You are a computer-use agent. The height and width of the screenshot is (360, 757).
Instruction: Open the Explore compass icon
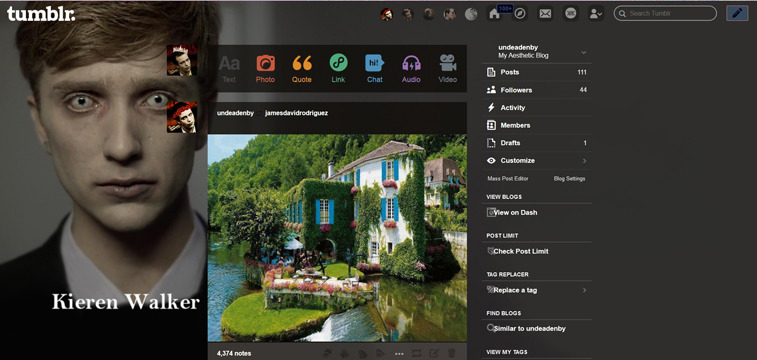[519, 14]
